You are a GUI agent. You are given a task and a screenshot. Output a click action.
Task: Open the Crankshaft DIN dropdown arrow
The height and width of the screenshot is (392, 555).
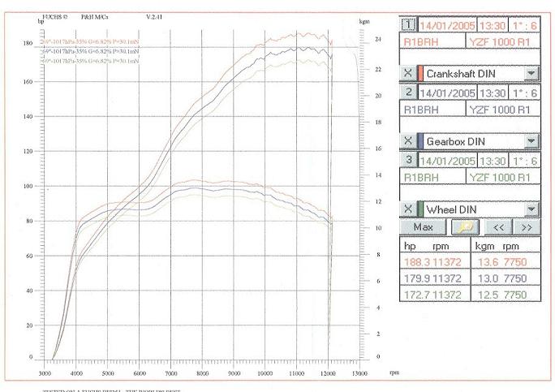531,73
